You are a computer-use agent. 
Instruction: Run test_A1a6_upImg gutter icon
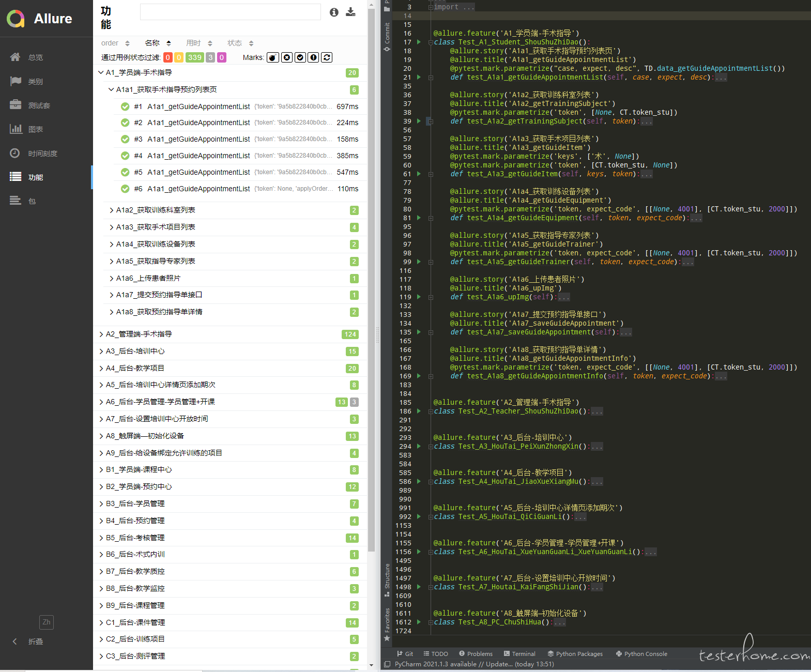pos(419,297)
